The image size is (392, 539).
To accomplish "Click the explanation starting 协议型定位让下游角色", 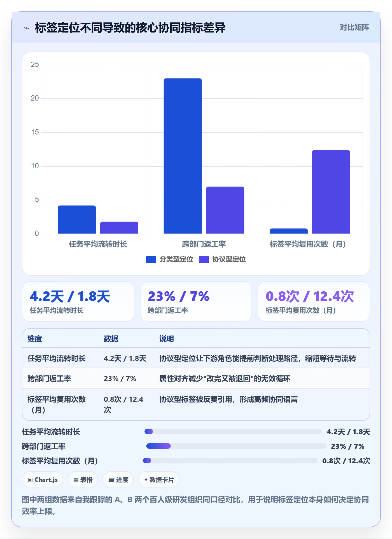I will [x=258, y=358].
